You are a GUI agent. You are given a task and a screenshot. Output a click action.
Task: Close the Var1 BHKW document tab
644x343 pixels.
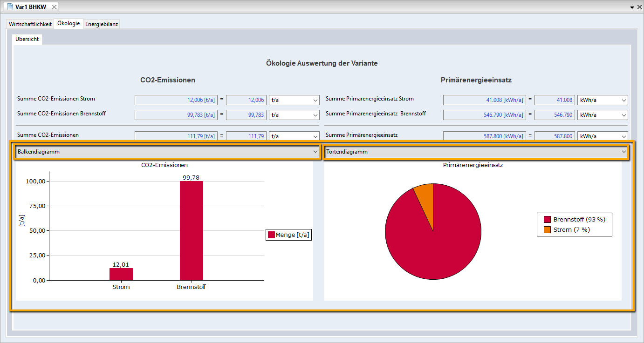point(53,7)
